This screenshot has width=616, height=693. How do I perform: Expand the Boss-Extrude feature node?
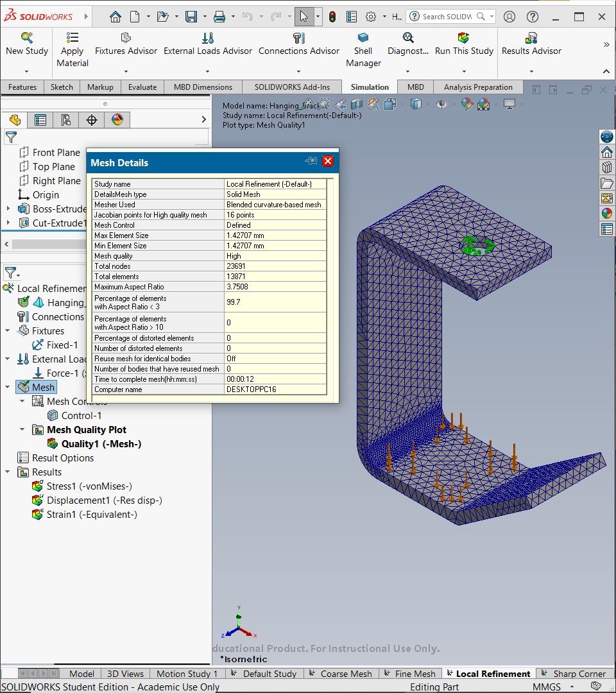tap(8, 209)
